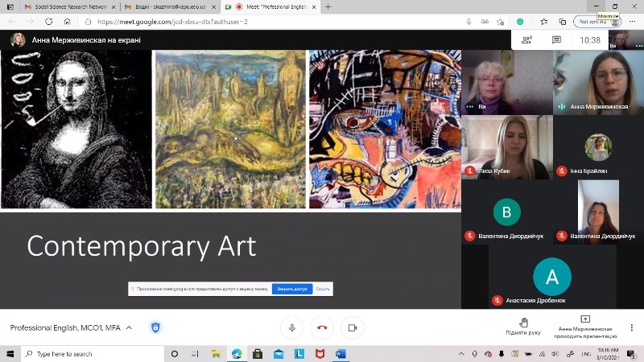The height and width of the screenshot is (362, 644).
Task: Open Mail app from taskbar
Action: pyautogui.click(x=279, y=354)
